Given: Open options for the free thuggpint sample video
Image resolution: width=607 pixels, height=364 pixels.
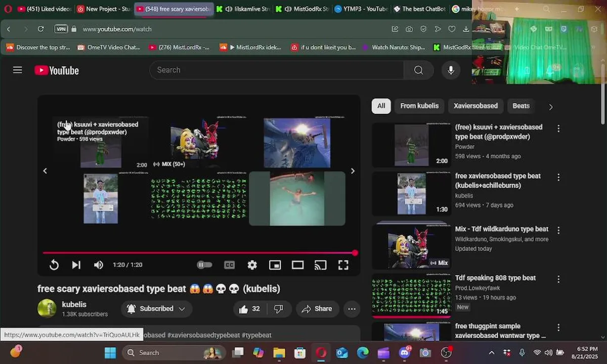Looking at the screenshot, I should pos(558,328).
